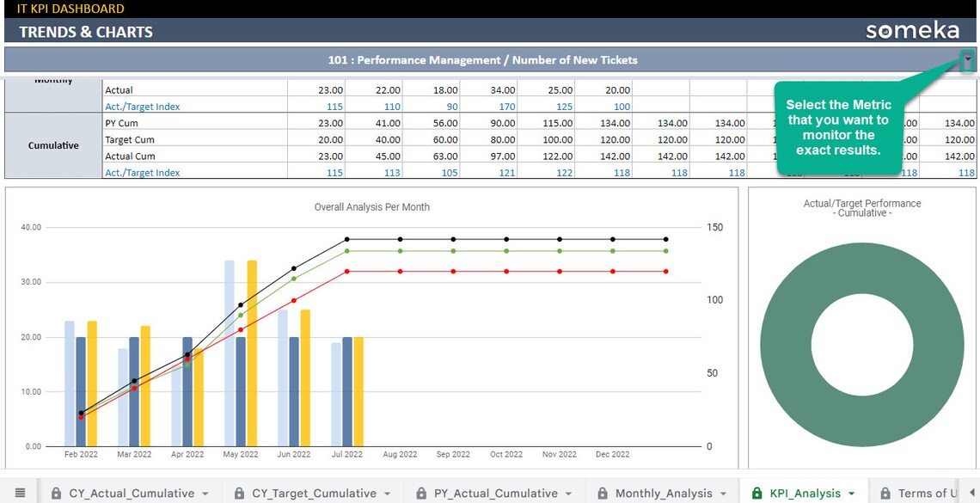Click 'Act./Target Index' label in Cumulative section
This screenshot has width=980, height=503.
(143, 173)
